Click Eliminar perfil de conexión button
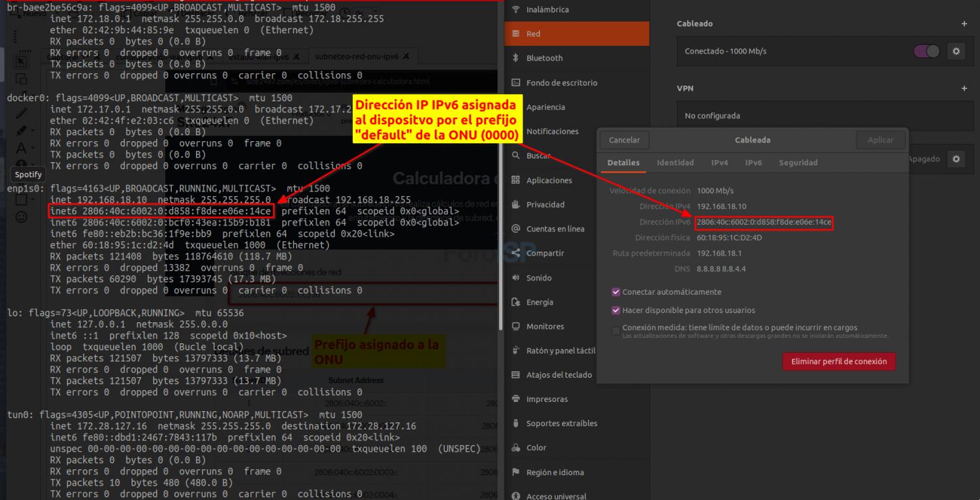 pos(839,361)
